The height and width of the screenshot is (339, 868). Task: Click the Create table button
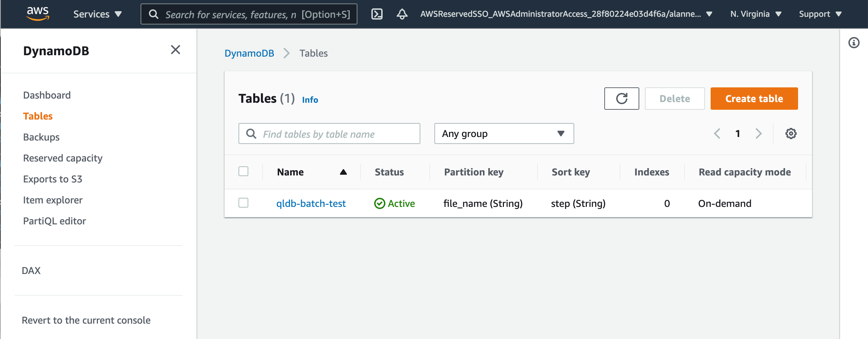coord(754,99)
